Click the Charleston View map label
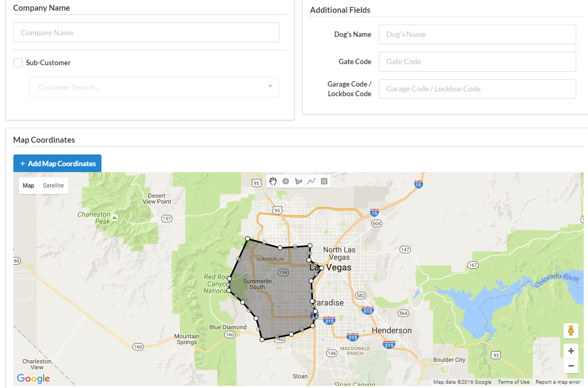588x388 pixels. point(37,364)
